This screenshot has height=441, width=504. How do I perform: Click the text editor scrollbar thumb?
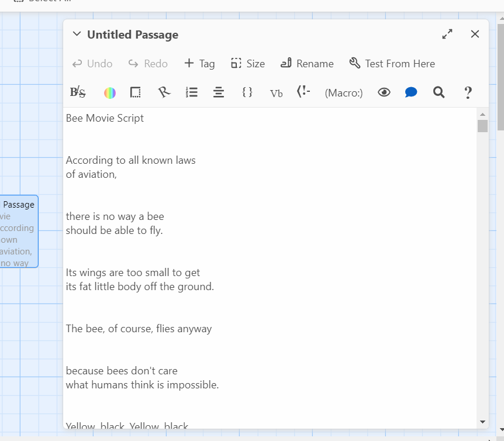(x=482, y=126)
